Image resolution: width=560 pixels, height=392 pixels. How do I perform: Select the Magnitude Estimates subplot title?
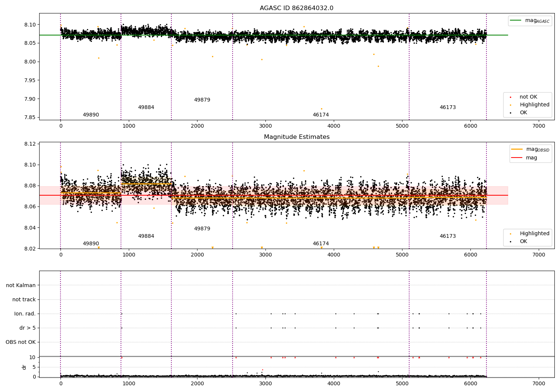coord(296,137)
